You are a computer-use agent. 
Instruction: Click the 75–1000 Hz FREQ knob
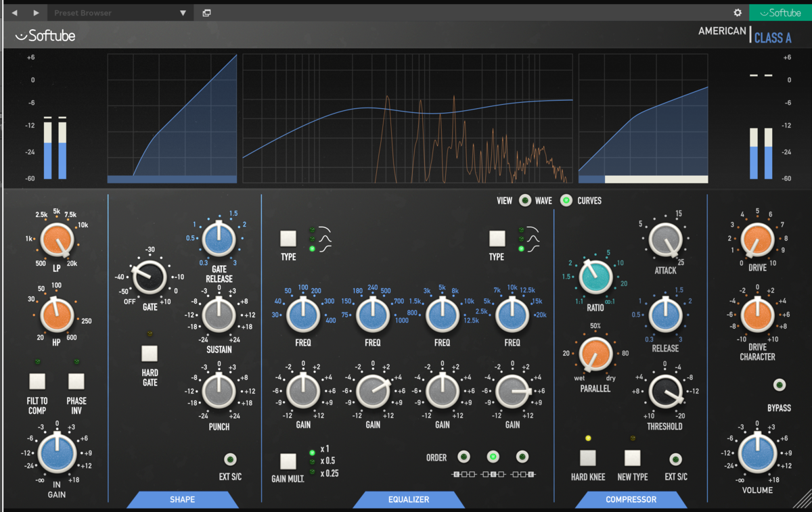coord(373,315)
